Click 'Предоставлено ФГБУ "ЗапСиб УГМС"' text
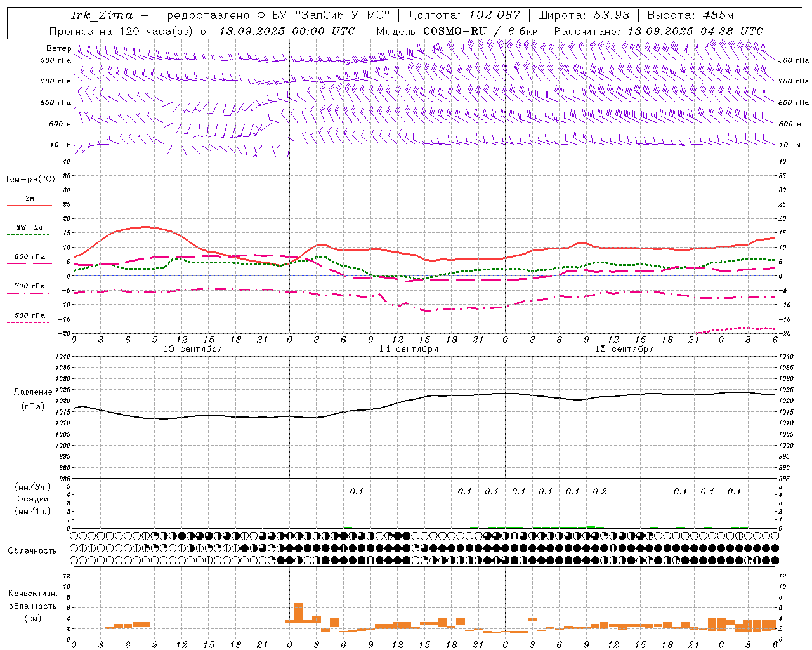Image resolution: width=812 pixels, height=650 pixels. [x=273, y=15]
